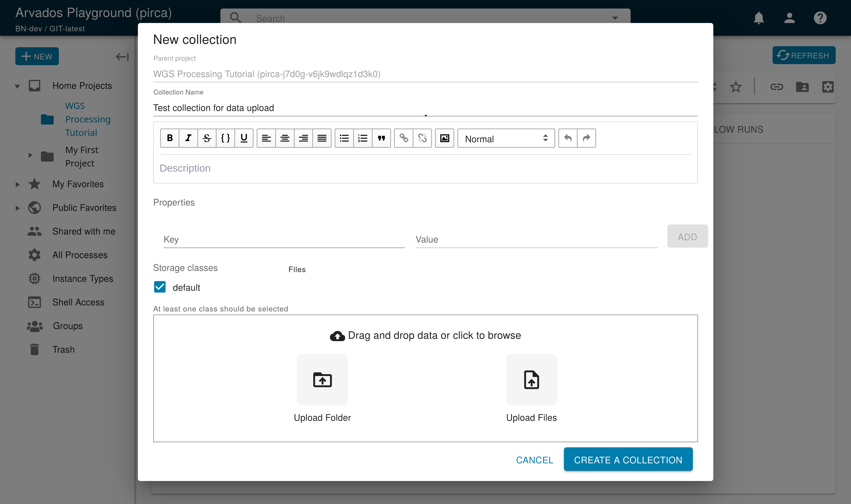Apply strikethrough formatting to description
Screen dimensions: 851x504
[207, 138]
